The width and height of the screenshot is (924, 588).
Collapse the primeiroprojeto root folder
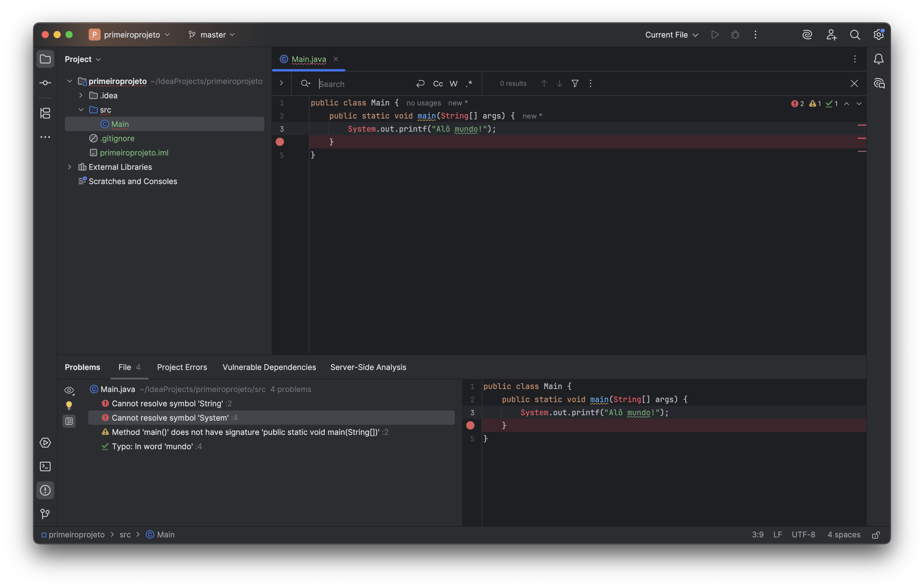coord(69,81)
